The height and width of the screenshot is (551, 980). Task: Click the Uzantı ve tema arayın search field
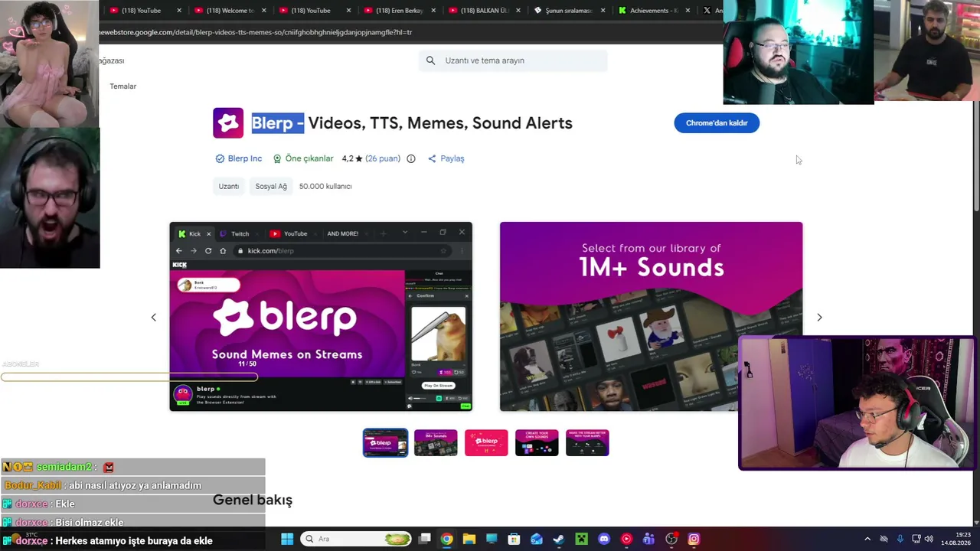click(x=513, y=60)
